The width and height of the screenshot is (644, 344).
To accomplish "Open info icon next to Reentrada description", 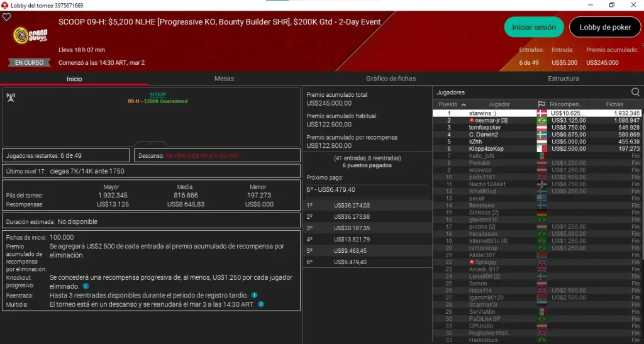I will [x=254, y=295].
